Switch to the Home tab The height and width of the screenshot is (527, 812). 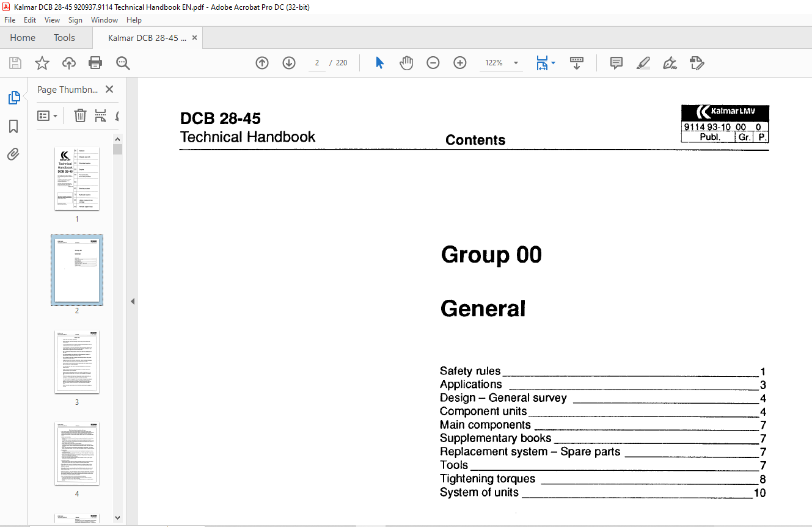23,38
